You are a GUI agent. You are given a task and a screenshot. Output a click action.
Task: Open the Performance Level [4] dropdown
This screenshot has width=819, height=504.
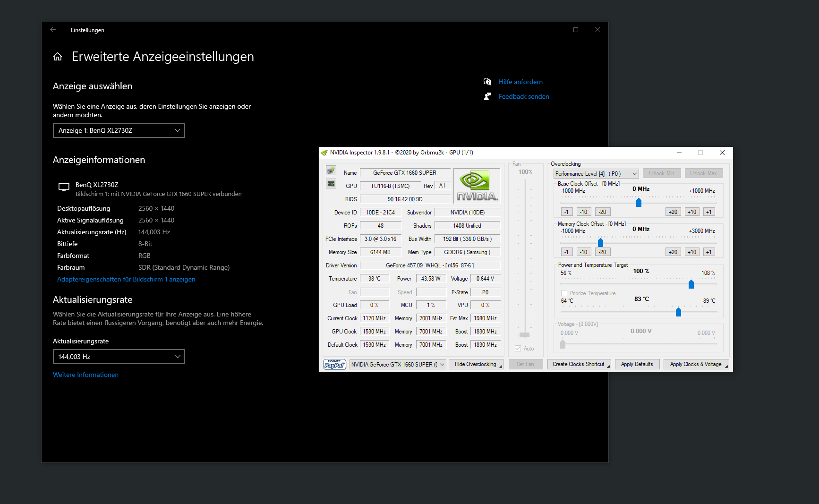(596, 173)
